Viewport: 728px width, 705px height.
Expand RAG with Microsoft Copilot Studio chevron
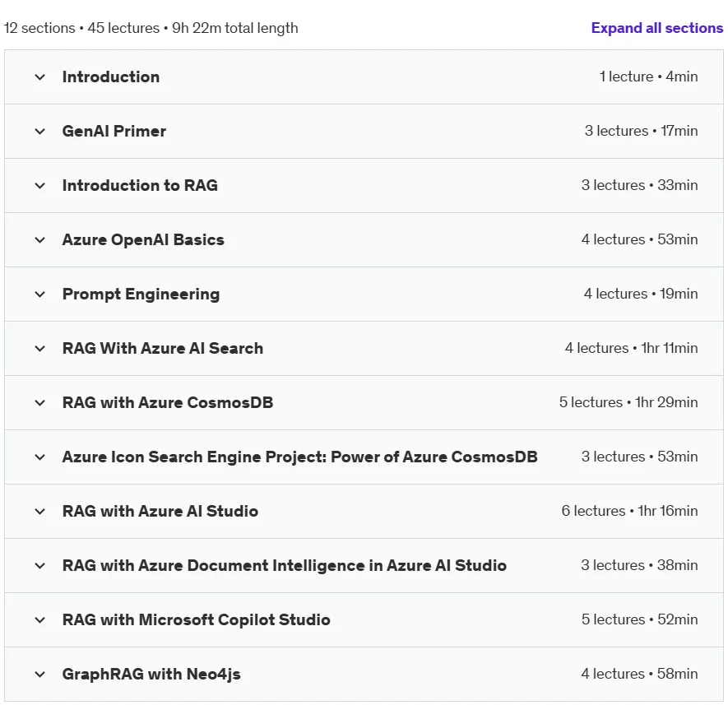(x=40, y=620)
